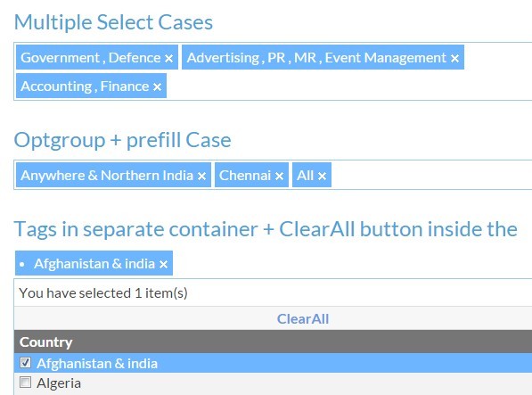
Task: Remove Advertising, PR, MR, Event Management tag
Action: coord(455,59)
